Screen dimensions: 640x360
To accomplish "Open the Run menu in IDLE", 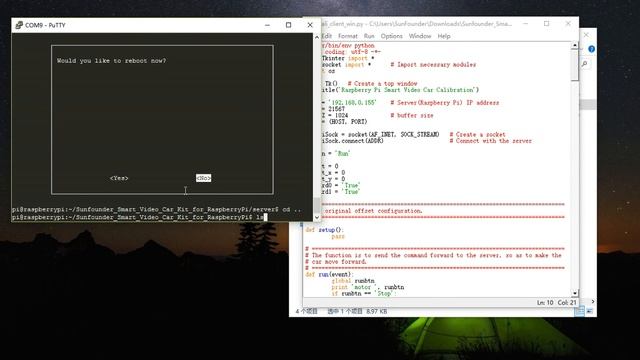I will click(x=369, y=36).
